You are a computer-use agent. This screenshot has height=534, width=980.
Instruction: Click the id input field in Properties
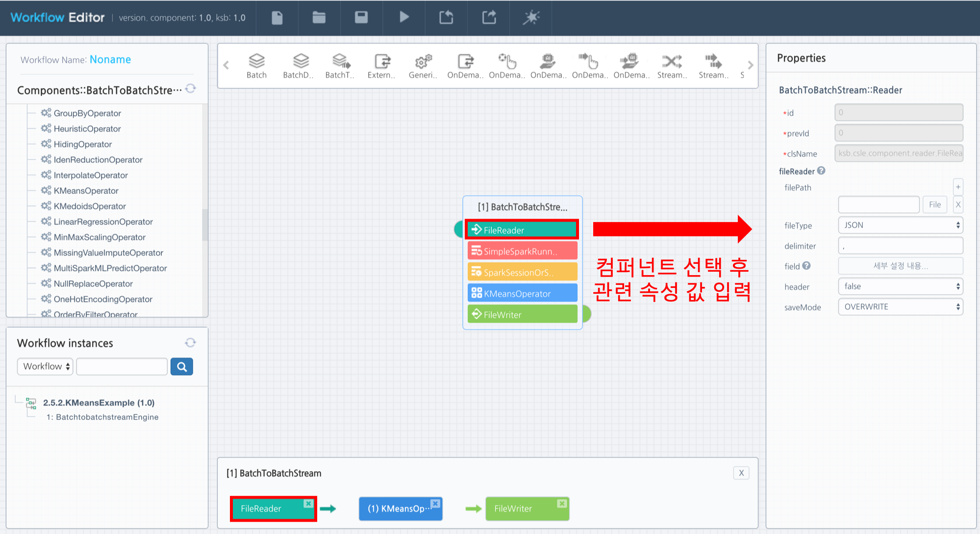point(897,112)
